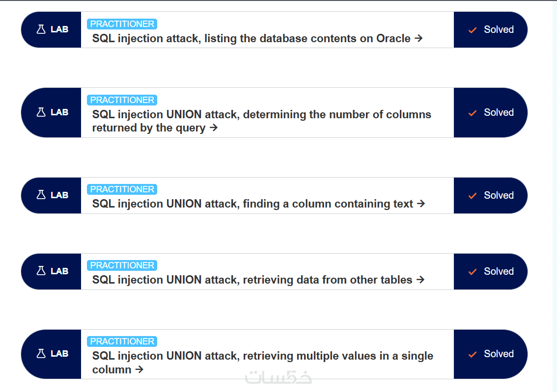The height and width of the screenshot is (392, 557).
Task: Click the Solved checkmark on the number of columns lab
Action: 473,113
